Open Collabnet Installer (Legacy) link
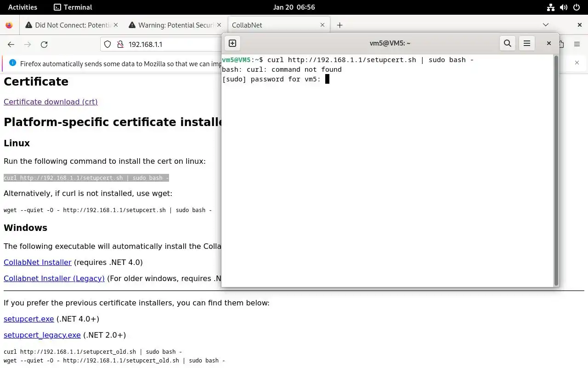This screenshot has height=368, width=588. (x=54, y=278)
